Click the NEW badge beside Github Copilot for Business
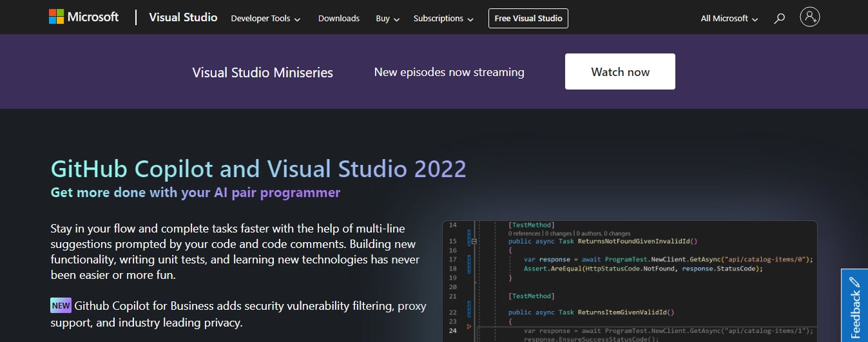The image size is (868, 342). pyautogui.click(x=61, y=305)
